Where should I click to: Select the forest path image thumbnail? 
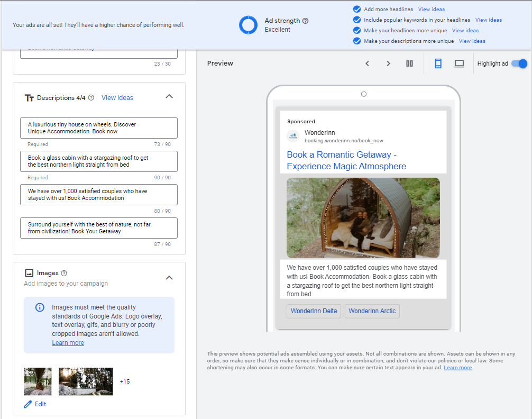tap(86, 381)
